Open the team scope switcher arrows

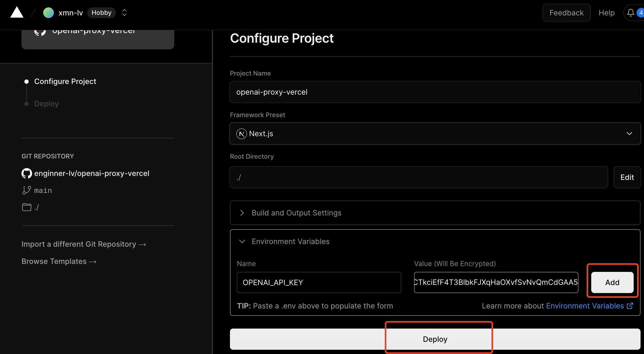point(124,13)
